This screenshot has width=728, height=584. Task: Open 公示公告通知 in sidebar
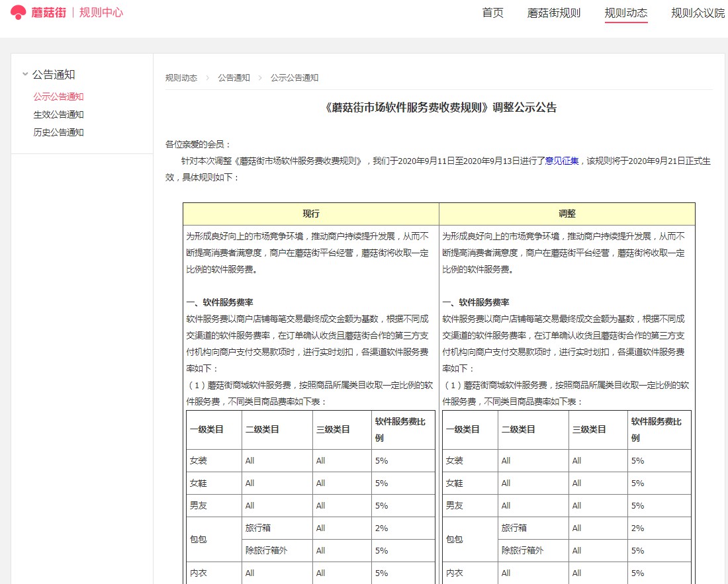pyautogui.click(x=58, y=97)
